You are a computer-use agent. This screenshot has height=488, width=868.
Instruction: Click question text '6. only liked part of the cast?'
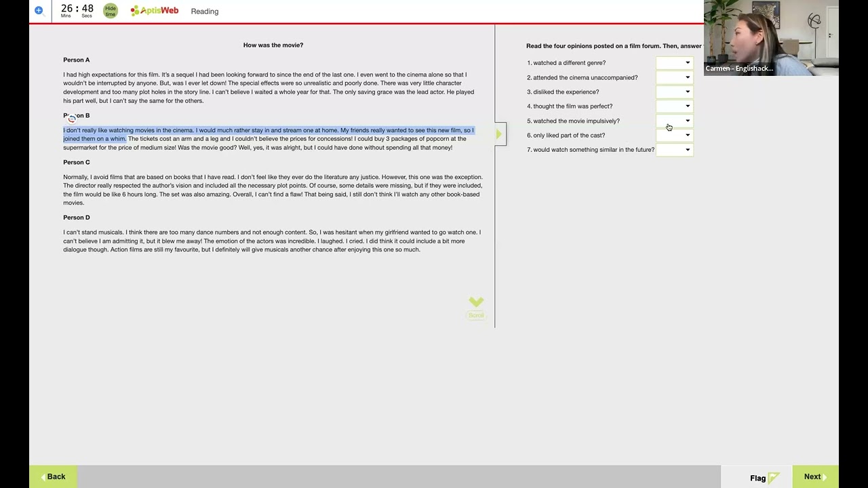point(566,136)
